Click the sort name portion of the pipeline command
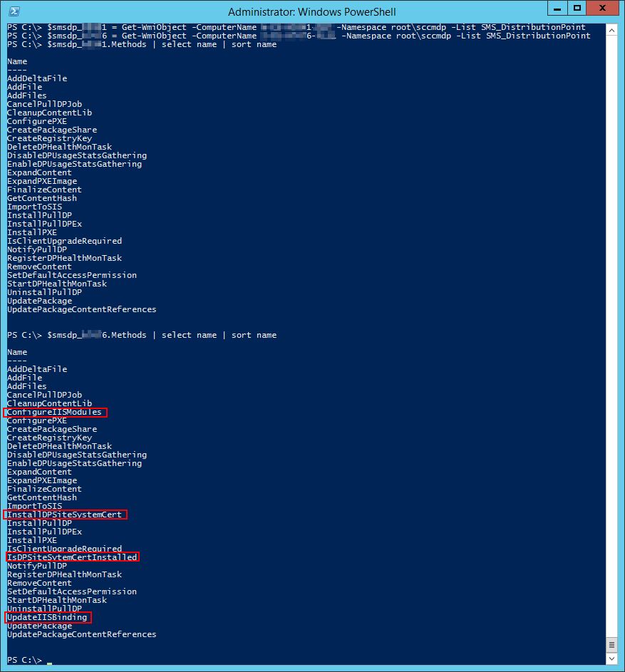The height and width of the screenshot is (672, 625). pos(256,44)
